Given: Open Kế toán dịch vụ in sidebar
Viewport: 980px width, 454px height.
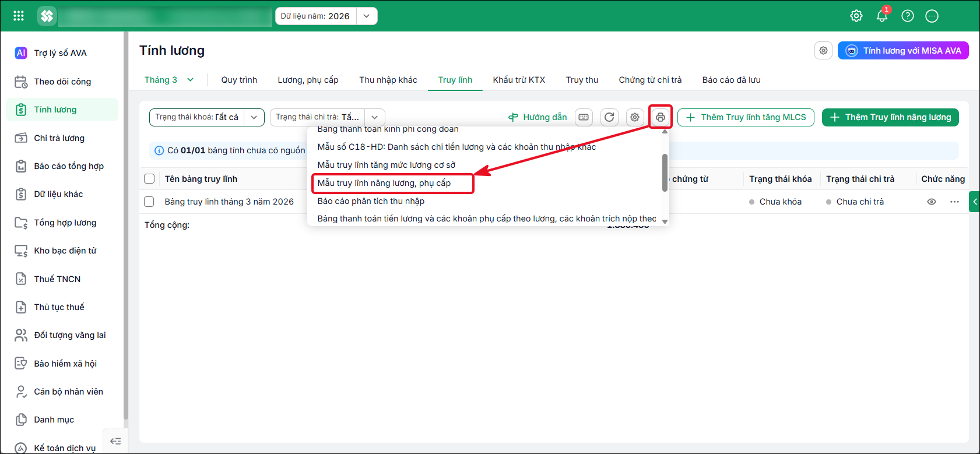Looking at the screenshot, I should 65,448.
